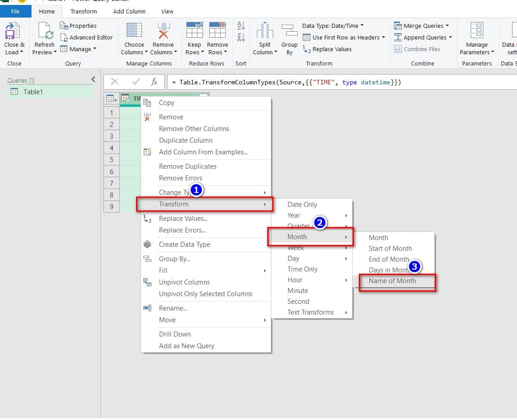The height and width of the screenshot is (420, 517).
Task: Open the Advanced Editor
Action: point(87,37)
